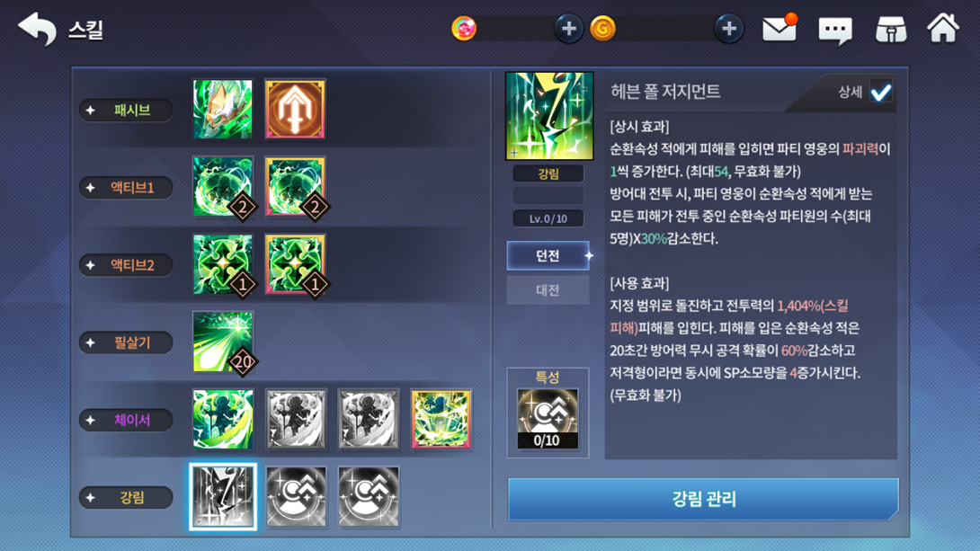Open the mailbox envelope icon
Screen dimensions: 980x551
(x=780, y=29)
